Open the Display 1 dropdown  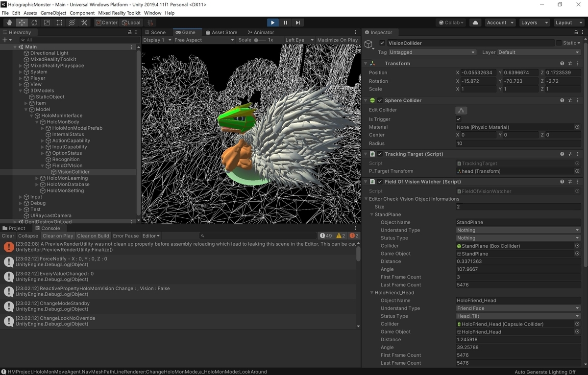(156, 40)
